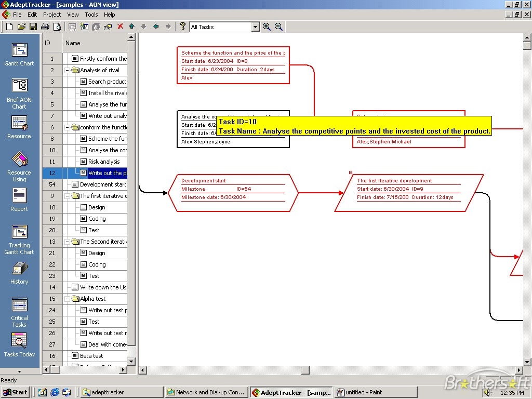The width and height of the screenshot is (532, 399).
Task: Click the grey indent right arrow icon
Action: [168, 26]
